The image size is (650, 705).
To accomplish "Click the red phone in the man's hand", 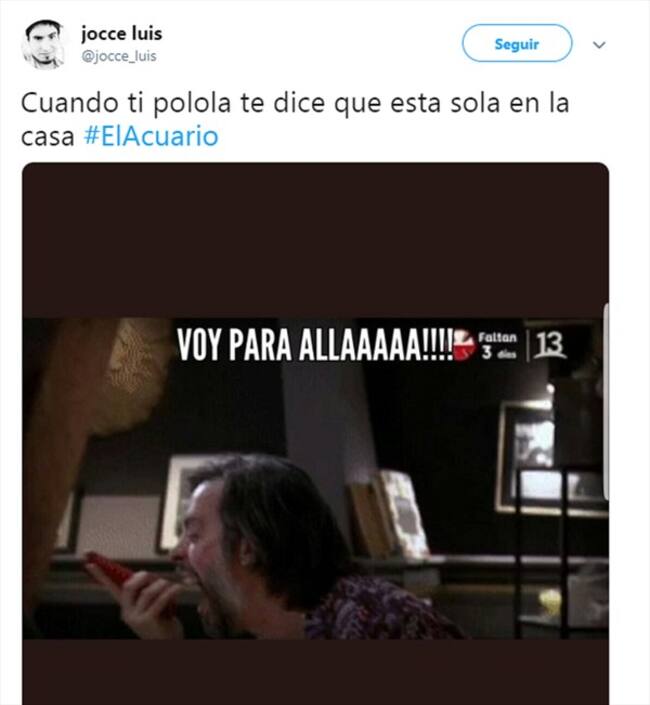I will point(110,568).
